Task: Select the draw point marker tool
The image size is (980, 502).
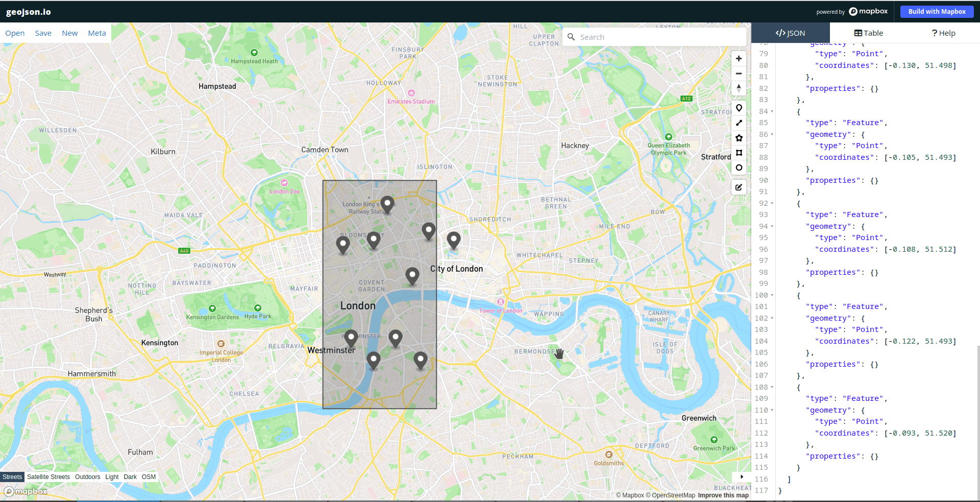Action: click(x=739, y=108)
